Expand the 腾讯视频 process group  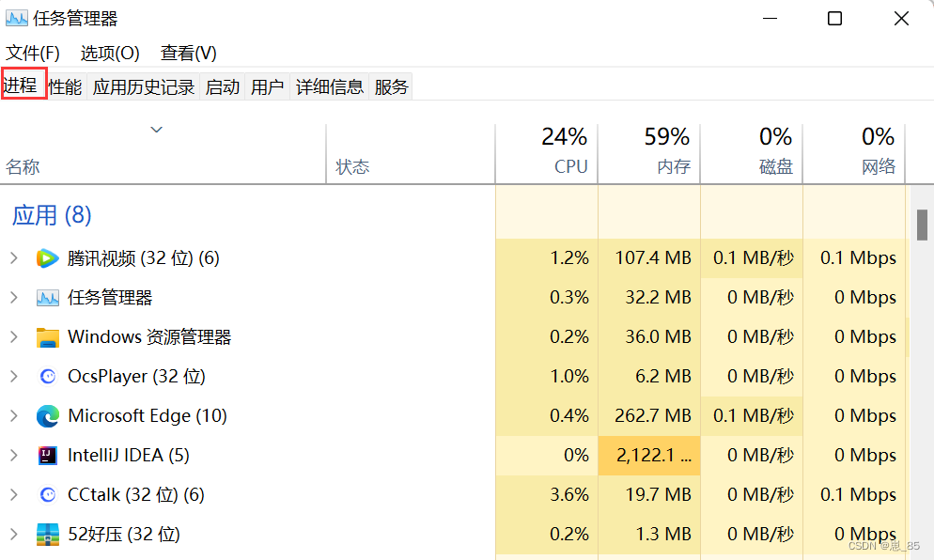14,258
